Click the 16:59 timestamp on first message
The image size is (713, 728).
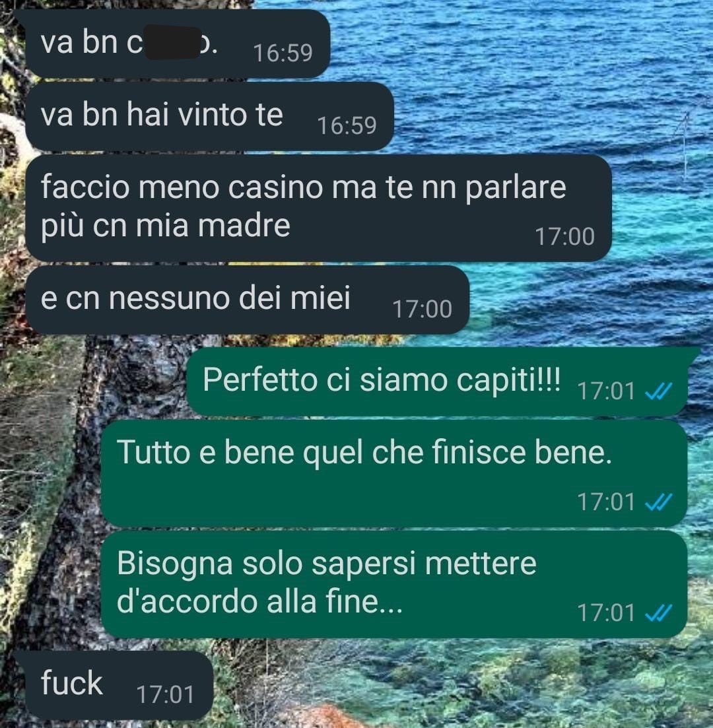(x=283, y=53)
